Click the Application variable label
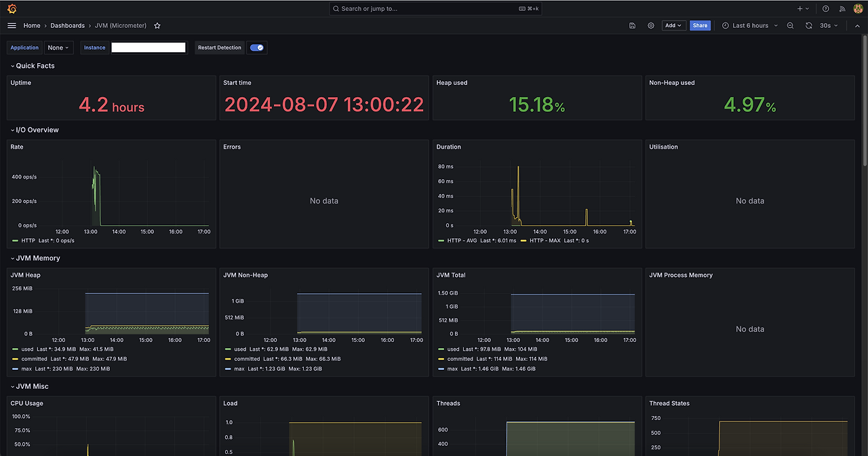This screenshot has width=868, height=456. (x=25, y=47)
